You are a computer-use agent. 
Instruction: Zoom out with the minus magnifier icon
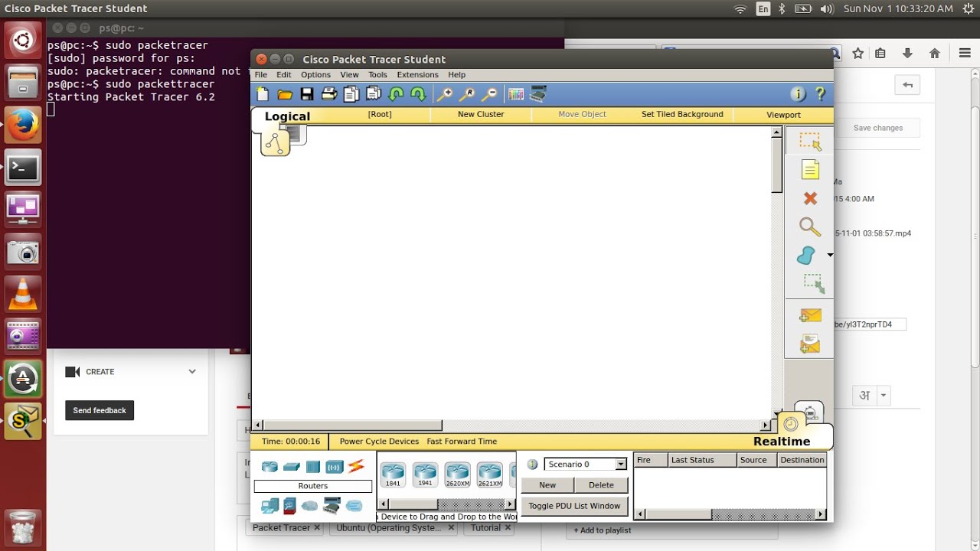(x=489, y=94)
